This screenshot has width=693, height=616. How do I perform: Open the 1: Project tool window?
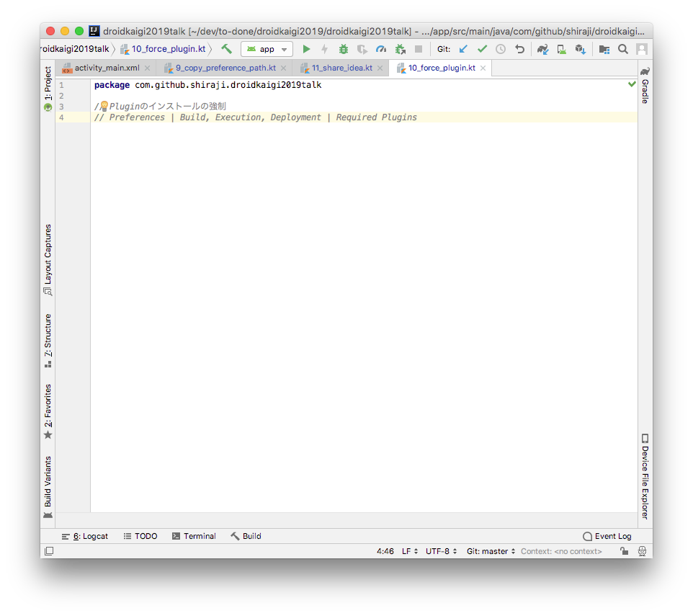click(48, 89)
